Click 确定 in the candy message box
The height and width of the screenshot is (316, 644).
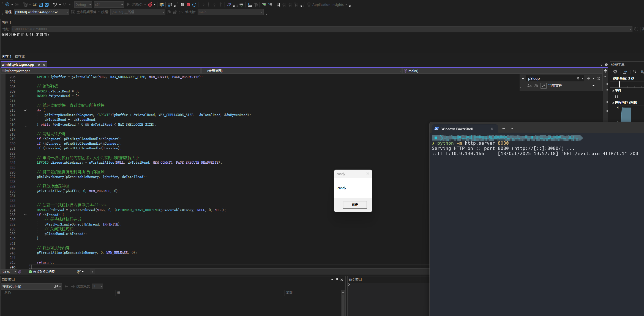pyautogui.click(x=355, y=205)
